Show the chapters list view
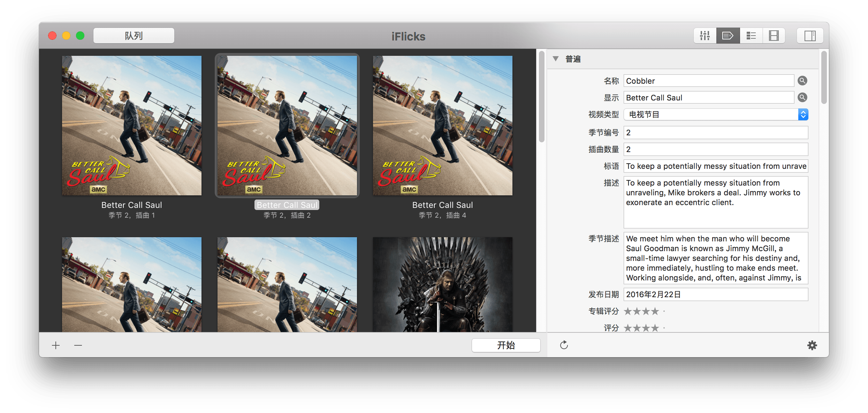 pos(751,36)
